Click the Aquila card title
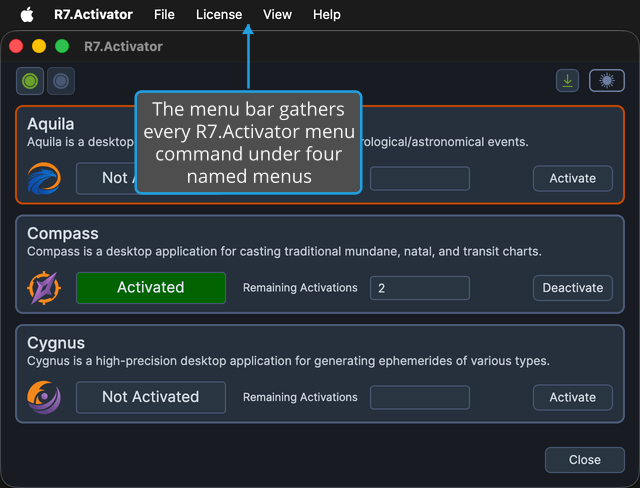Screen dimensions: 640x488 (51, 124)
